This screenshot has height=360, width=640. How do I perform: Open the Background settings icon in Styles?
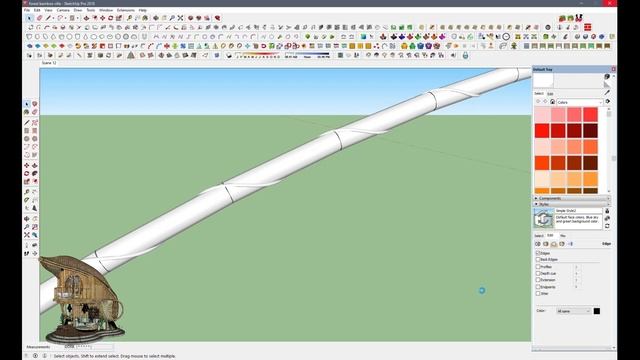coord(554,244)
